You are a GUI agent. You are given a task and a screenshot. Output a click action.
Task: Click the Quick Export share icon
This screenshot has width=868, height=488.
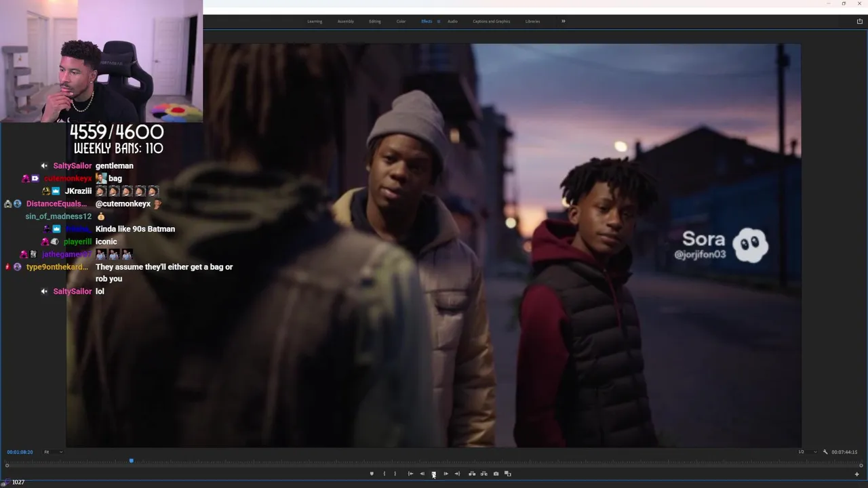coord(859,21)
